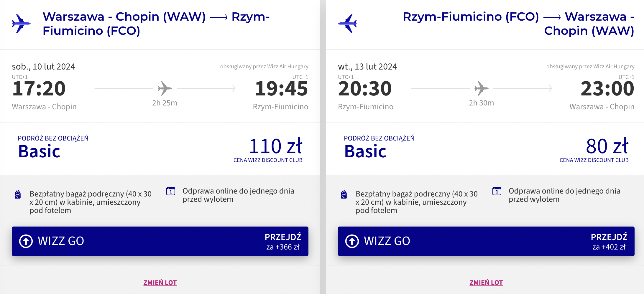
Task: Click the backpack icon in the return card
Action: click(344, 194)
